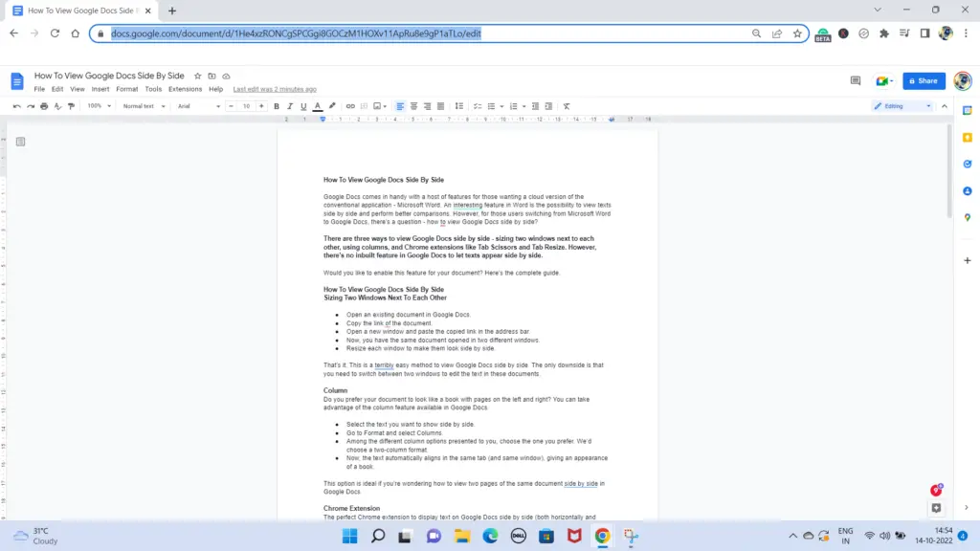Open Google Keep in side panel
Viewport: 980px width, 551px height.
968,138
